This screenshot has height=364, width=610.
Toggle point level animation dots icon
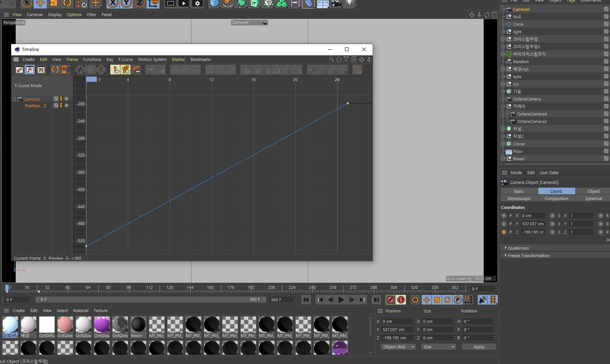point(468,300)
